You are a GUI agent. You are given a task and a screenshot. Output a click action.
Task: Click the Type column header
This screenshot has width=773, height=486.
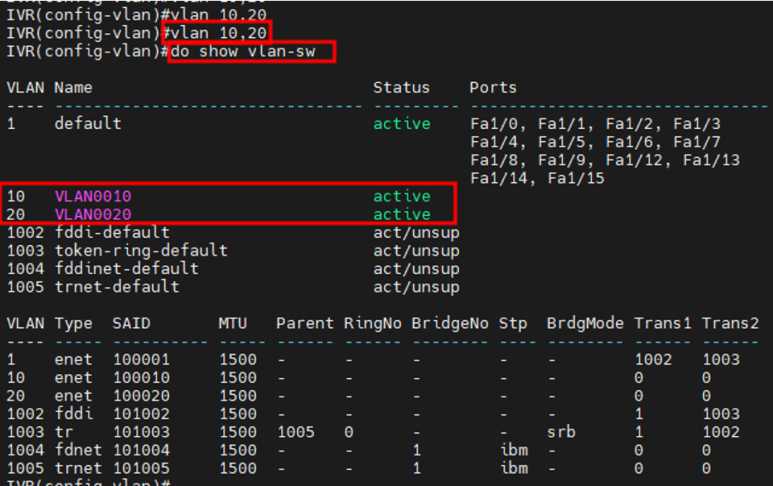[x=73, y=323]
